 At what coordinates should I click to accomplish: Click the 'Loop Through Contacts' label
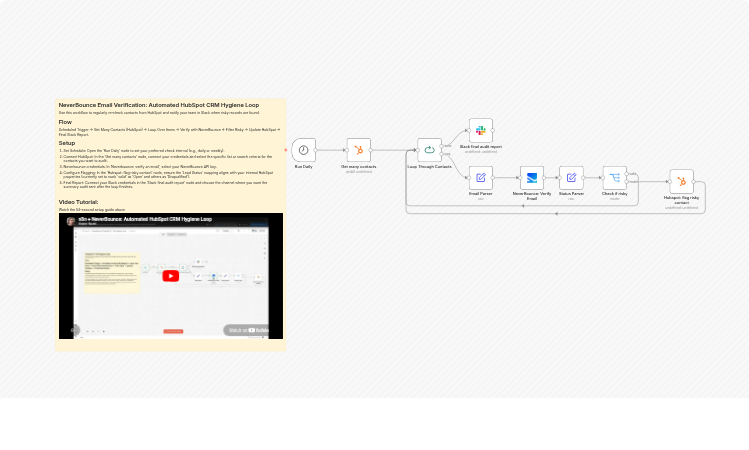point(429,167)
